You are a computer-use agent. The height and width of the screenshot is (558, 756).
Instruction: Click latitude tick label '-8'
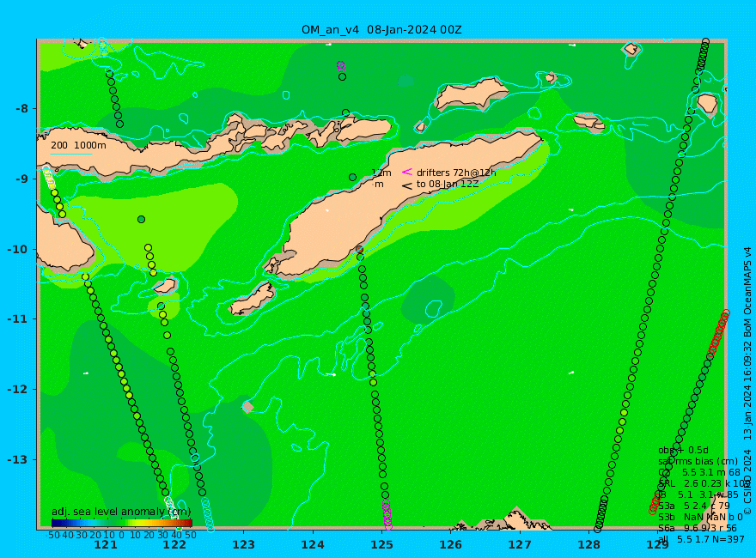(x=21, y=108)
